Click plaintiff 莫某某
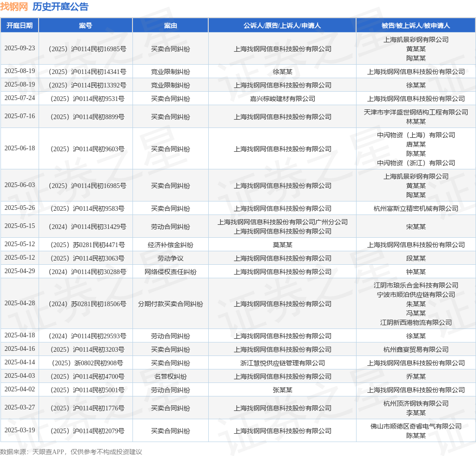Viewport: 476px width, 456px height. 282,245
